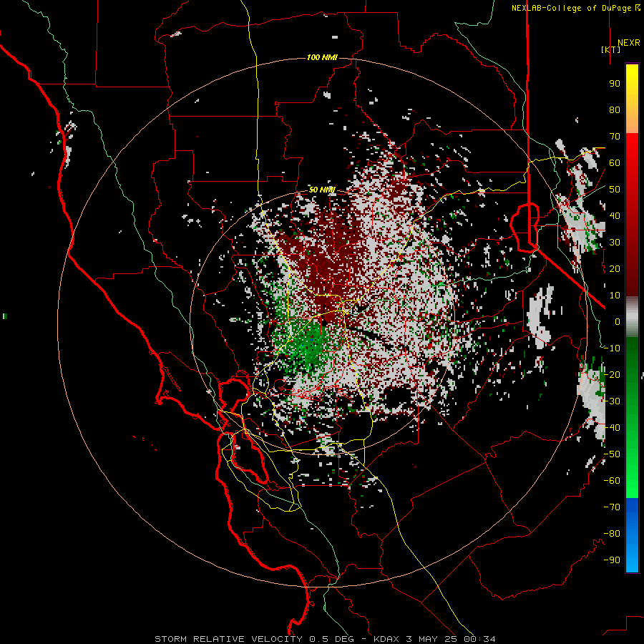Click the -20 value on the color scale
The height and width of the screenshot is (644, 644).
coord(612,375)
